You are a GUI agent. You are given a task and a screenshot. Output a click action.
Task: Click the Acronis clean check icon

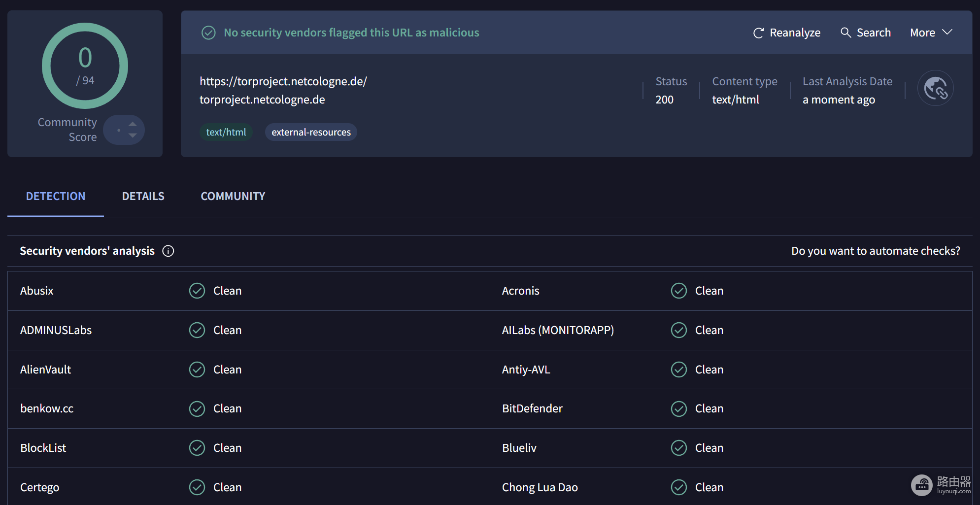click(x=679, y=291)
